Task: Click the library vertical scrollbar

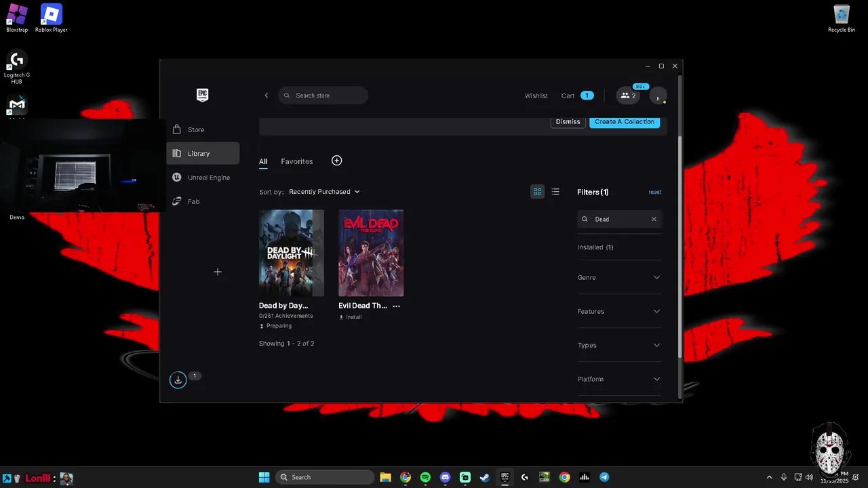Action: pyautogui.click(x=679, y=247)
